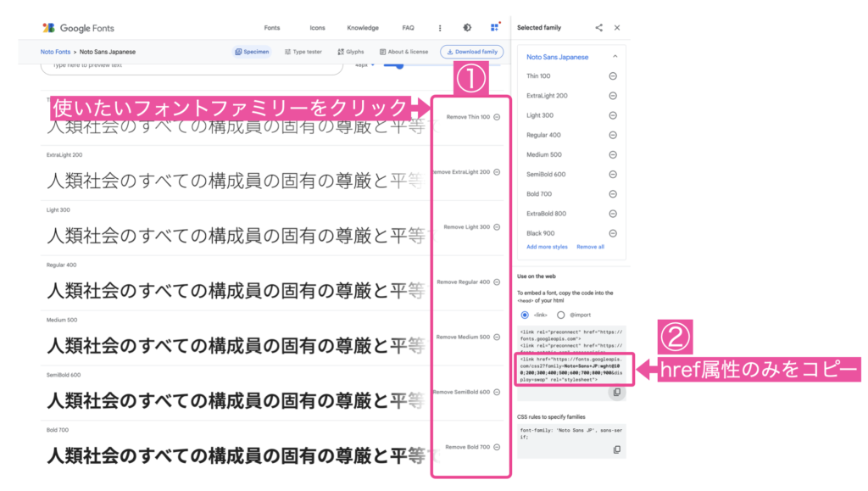Toggle the dark/light theme icon
Screen dimensions: 868x491
[x=467, y=28]
